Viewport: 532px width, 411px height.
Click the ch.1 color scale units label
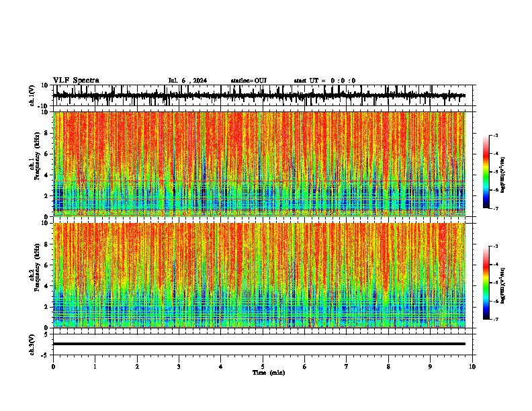(503, 175)
